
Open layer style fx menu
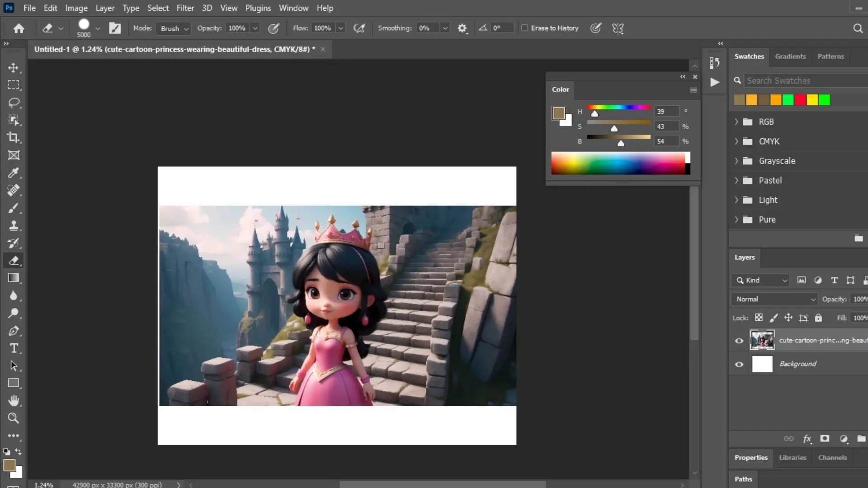coord(807,439)
